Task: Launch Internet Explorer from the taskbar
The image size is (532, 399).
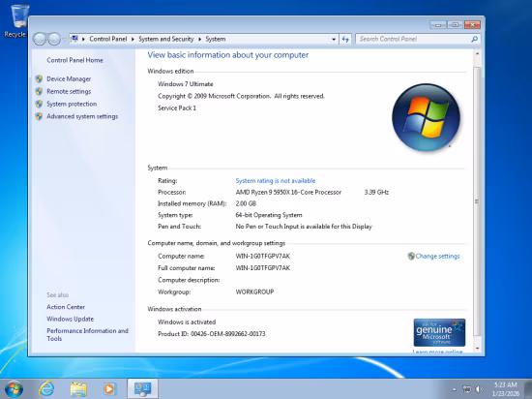Action: pos(46,388)
